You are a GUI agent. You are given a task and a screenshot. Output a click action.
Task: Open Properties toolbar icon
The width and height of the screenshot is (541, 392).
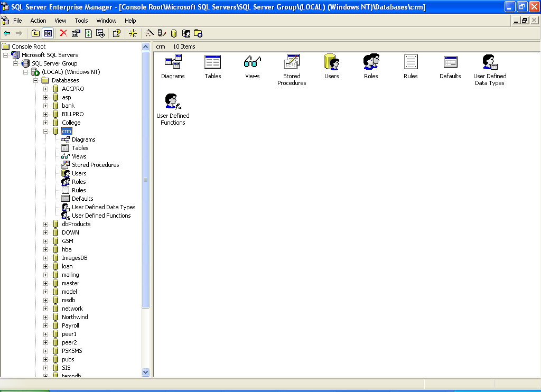[76, 33]
